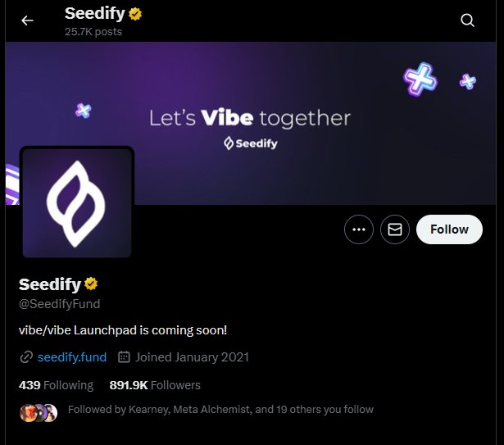504x445 pixels.
Task: Click the gold verified badge in header
Action: [135, 14]
